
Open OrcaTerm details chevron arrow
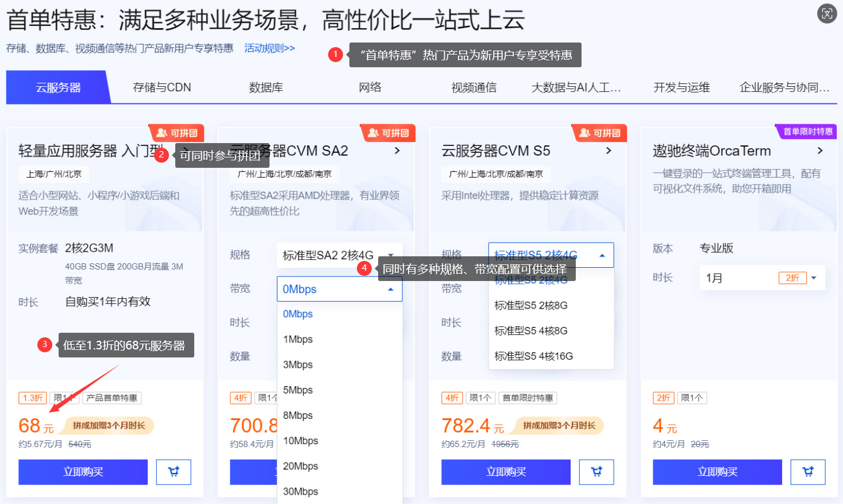[x=820, y=151]
